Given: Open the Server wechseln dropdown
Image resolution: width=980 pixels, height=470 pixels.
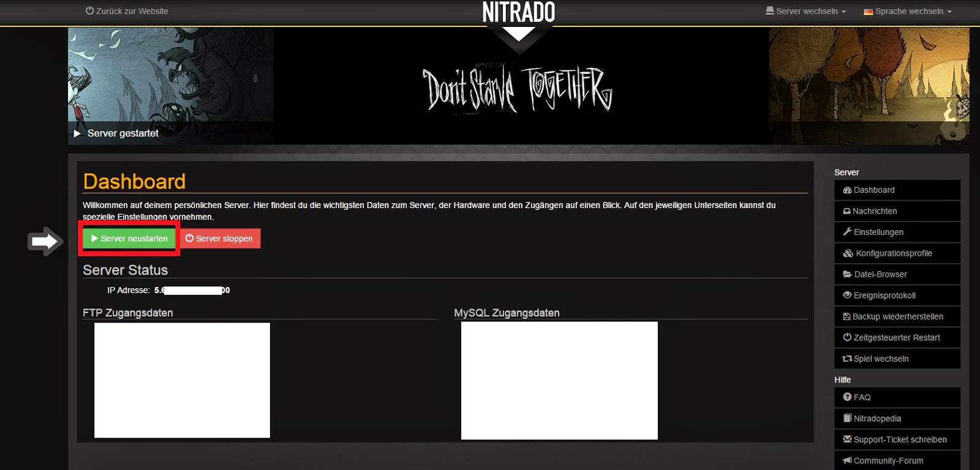Looking at the screenshot, I should [x=805, y=11].
